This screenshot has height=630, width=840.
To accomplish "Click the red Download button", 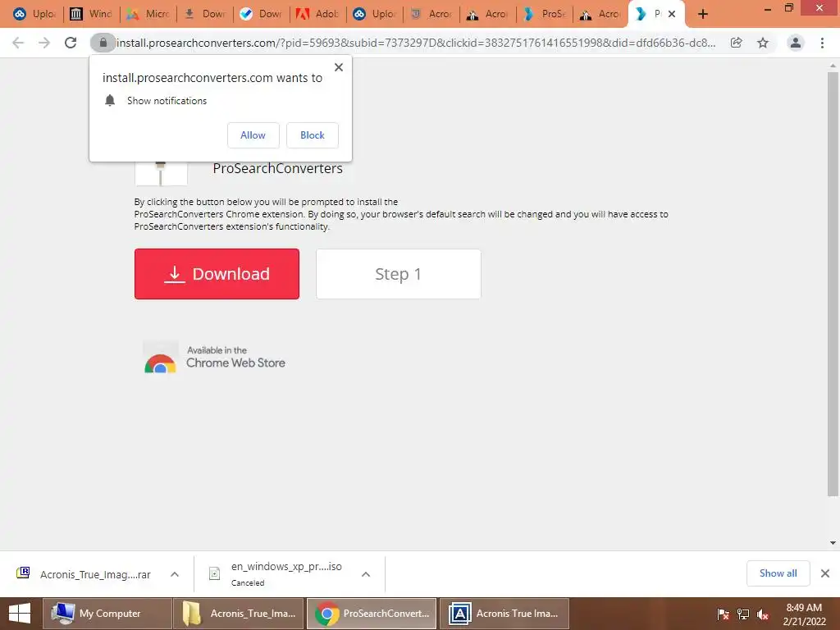I will point(217,274).
